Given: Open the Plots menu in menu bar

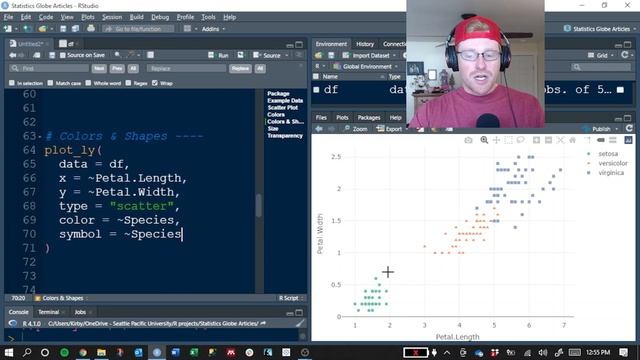Looking at the screenshot, I should (88, 17).
